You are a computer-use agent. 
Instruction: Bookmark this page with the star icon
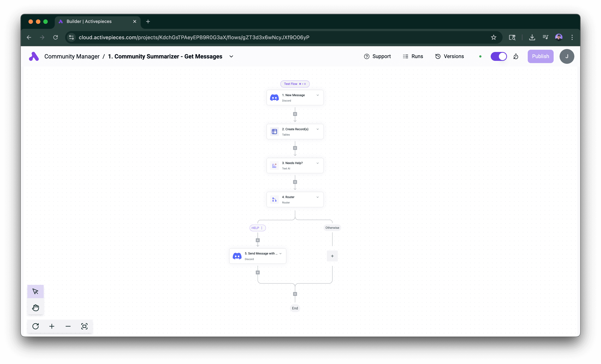coord(494,37)
